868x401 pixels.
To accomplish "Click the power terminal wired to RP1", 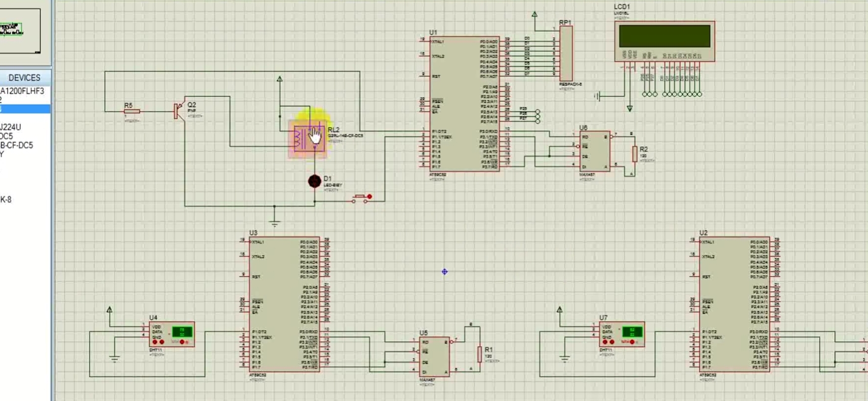I will click(x=535, y=15).
